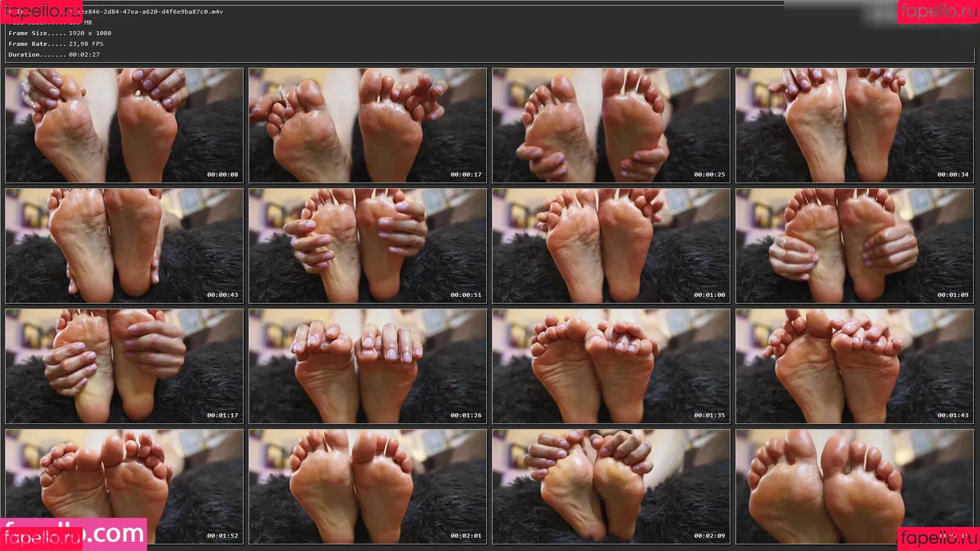Open the frame at 00:01:26

367,366
